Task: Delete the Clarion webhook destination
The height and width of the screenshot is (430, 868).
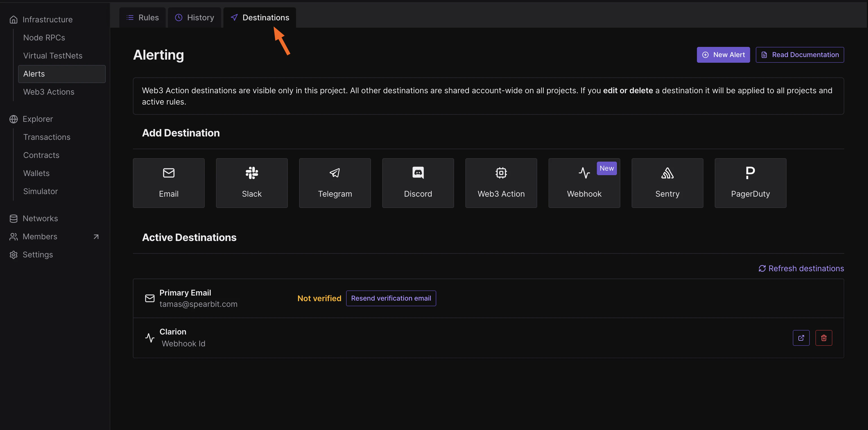Action: 824,338
